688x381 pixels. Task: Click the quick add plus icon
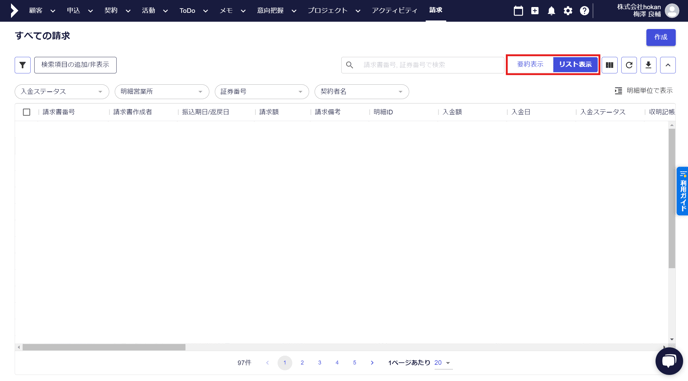[535, 11]
